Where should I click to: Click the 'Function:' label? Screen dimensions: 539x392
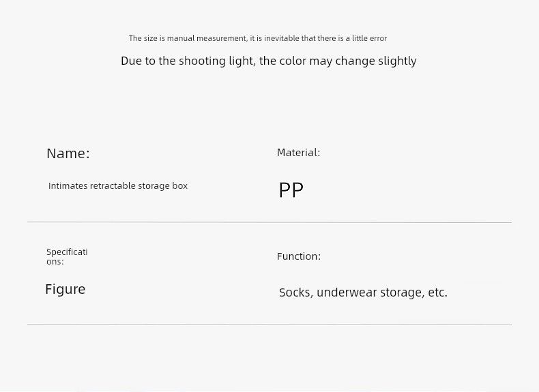299,256
